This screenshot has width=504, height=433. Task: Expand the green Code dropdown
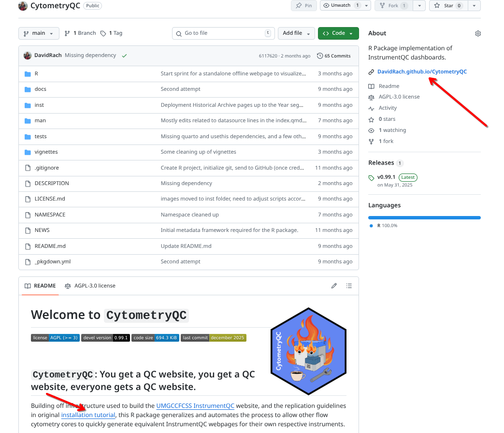coord(338,33)
